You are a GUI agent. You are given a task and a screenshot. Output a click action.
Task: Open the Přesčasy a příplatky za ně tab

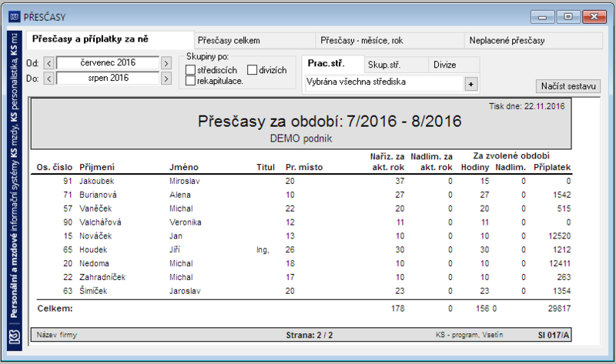click(x=110, y=39)
